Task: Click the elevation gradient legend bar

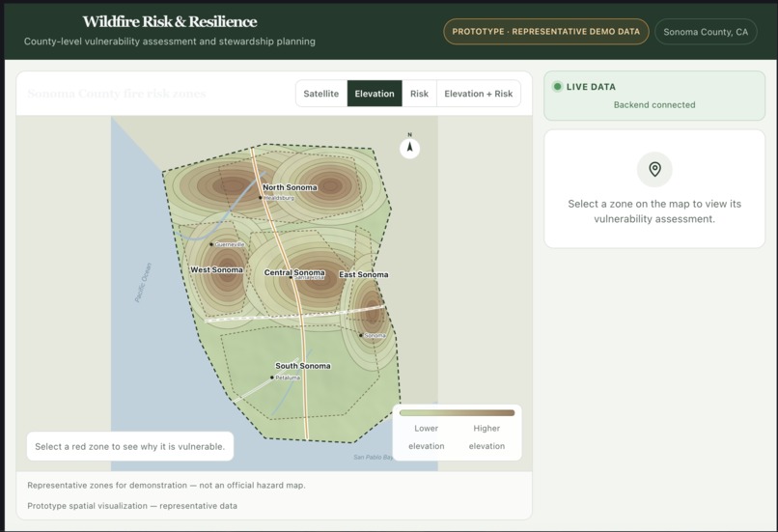Action: [457, 413]
